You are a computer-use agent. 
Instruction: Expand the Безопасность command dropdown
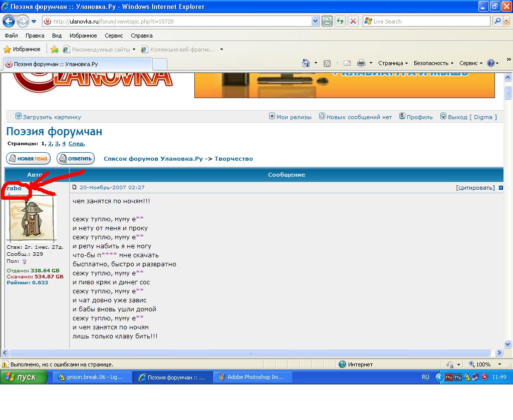[x=433, y=63]
